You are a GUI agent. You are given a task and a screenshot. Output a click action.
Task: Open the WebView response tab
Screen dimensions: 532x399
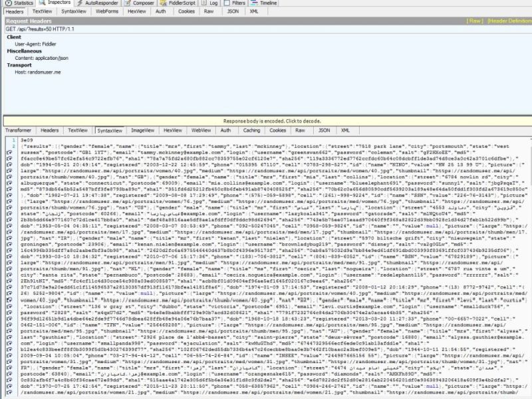(x=201, y=130)
